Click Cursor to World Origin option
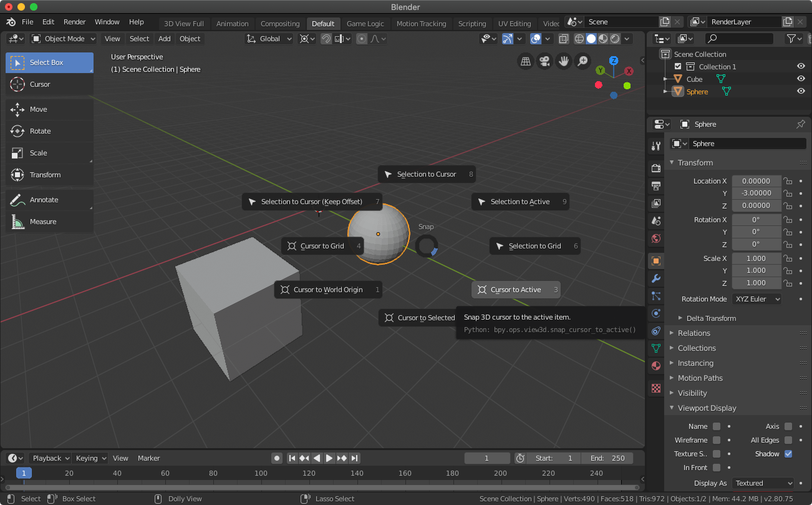Screen dimensions: 812x505 click(x=327, y=290)
